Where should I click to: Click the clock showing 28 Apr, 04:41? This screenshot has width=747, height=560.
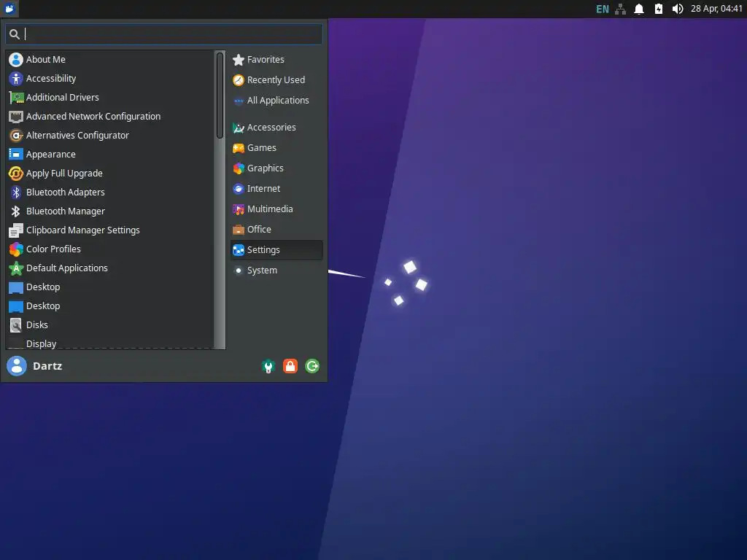pyautogui.click(x=716, y=9)
